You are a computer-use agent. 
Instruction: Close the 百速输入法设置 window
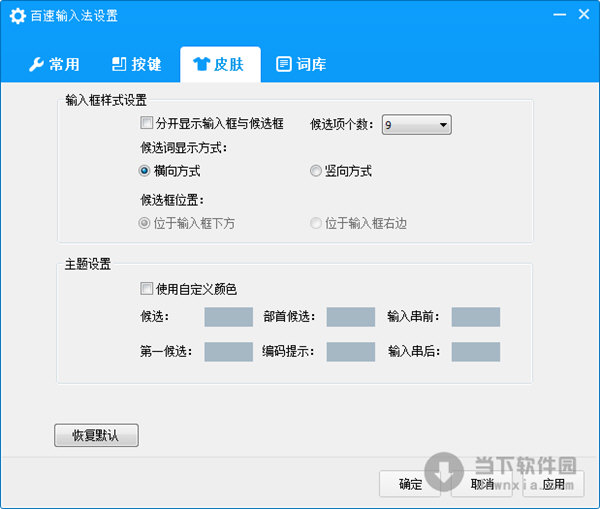point(581,15)
